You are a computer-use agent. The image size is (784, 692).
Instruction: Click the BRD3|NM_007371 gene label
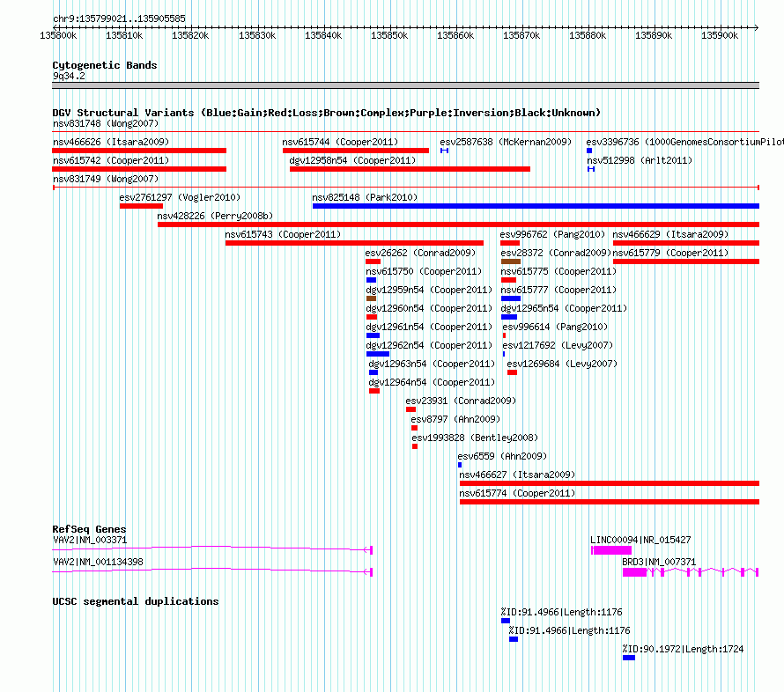point(659,562)
